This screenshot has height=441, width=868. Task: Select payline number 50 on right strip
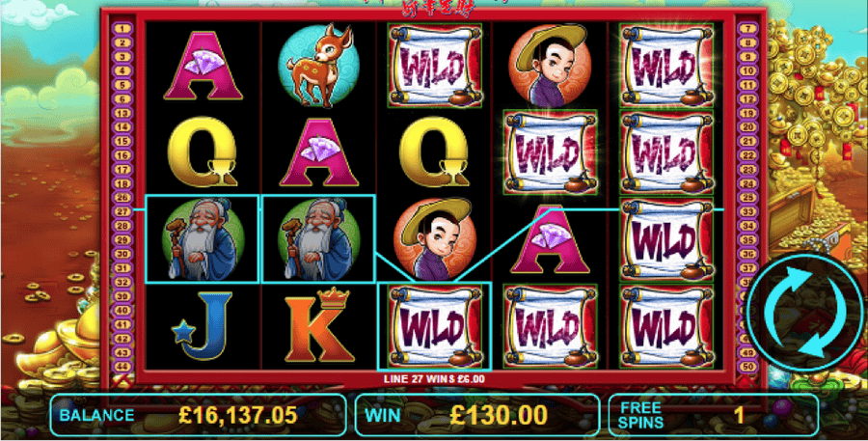[747, 366]
